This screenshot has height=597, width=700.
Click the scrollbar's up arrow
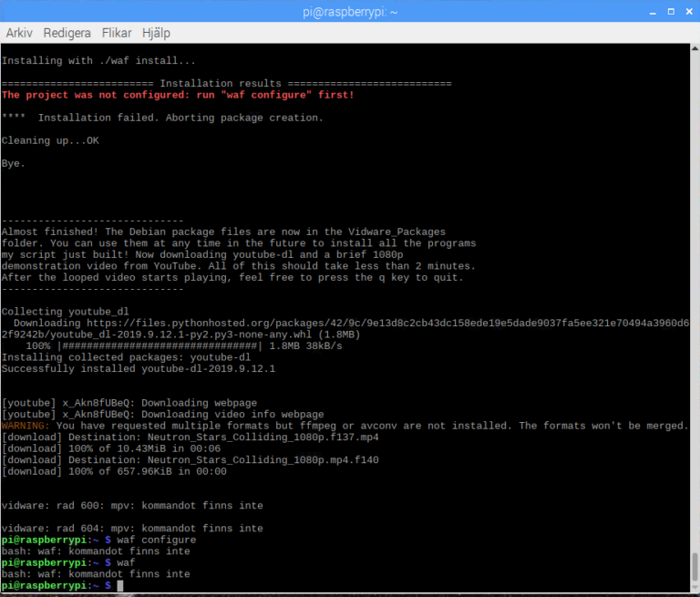(x=694, y=49)
